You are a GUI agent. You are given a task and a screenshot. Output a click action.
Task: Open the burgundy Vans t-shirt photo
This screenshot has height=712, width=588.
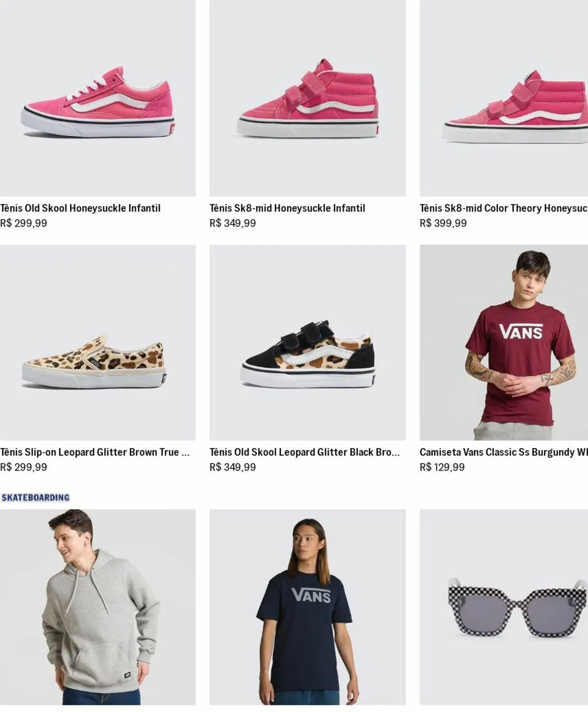point(504,343)
